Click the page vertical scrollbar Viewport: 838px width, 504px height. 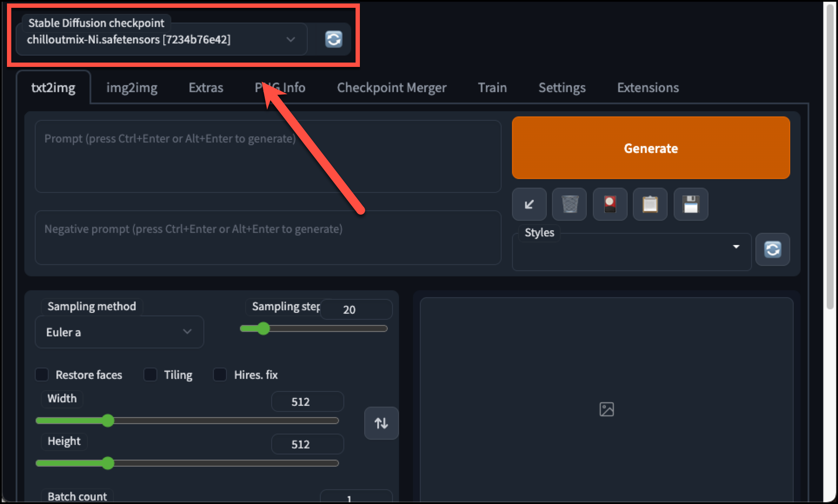pos(830,156)
